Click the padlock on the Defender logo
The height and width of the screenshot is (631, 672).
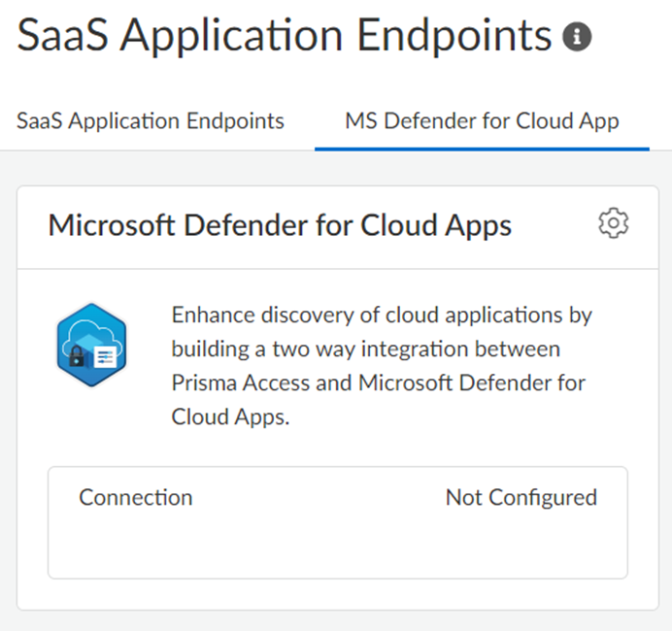pyautogui.click(x=75, y=356)
